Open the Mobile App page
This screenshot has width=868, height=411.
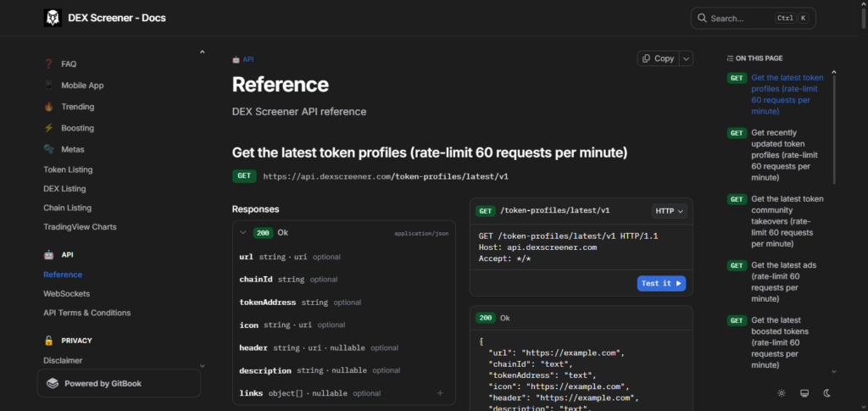[x=82, y=86]
